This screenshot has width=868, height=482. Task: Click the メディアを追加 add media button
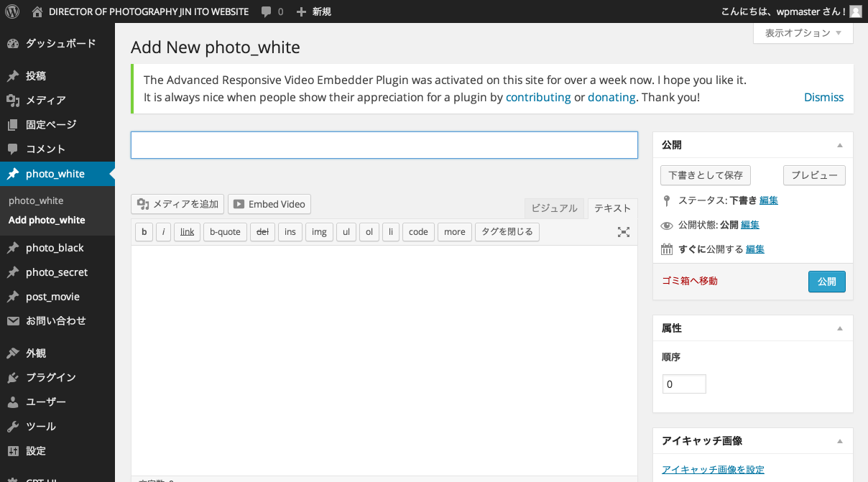pos(177,204)
